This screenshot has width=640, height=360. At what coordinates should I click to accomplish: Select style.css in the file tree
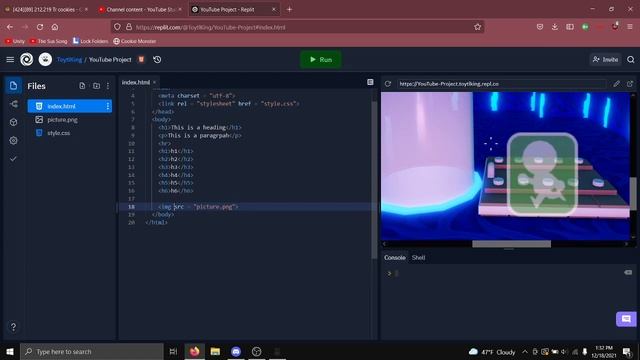pos(58,133)
